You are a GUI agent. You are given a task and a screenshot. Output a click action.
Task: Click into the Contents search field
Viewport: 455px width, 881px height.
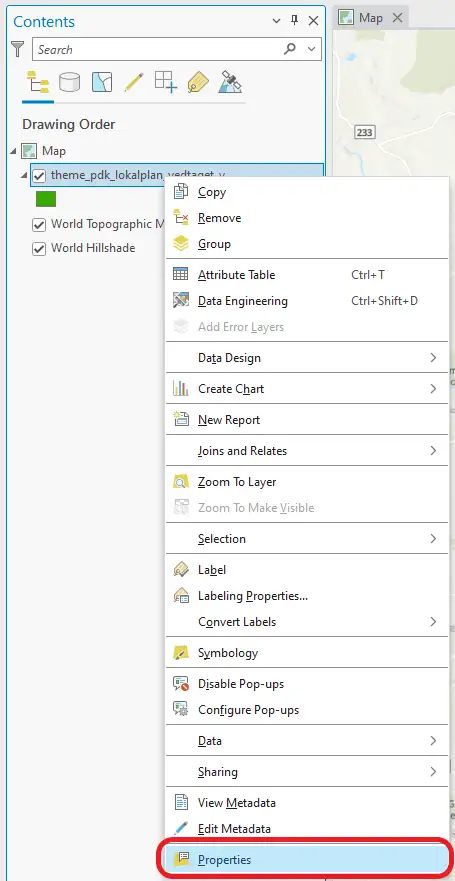160,49
